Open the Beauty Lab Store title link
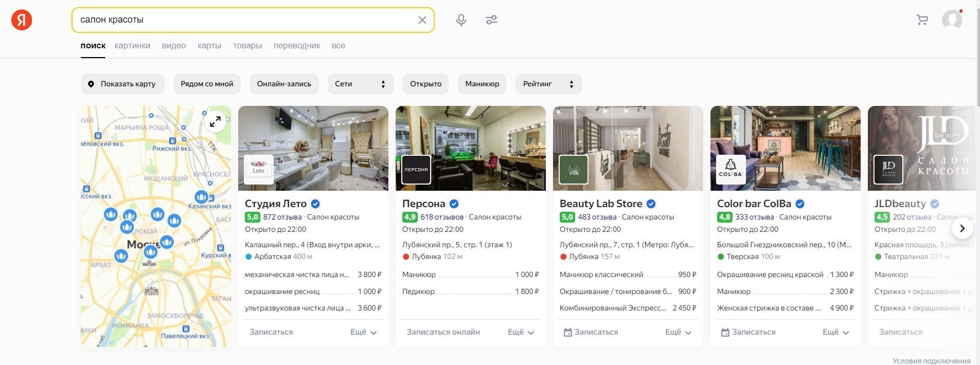This screenshot has width=980, height=365. coord(600,204)
